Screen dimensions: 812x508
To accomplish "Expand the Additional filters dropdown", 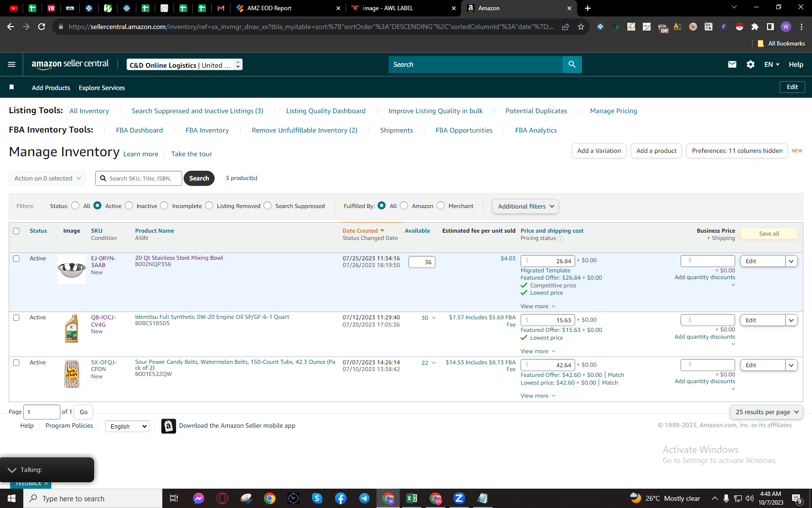I will [x=525, y=206].
